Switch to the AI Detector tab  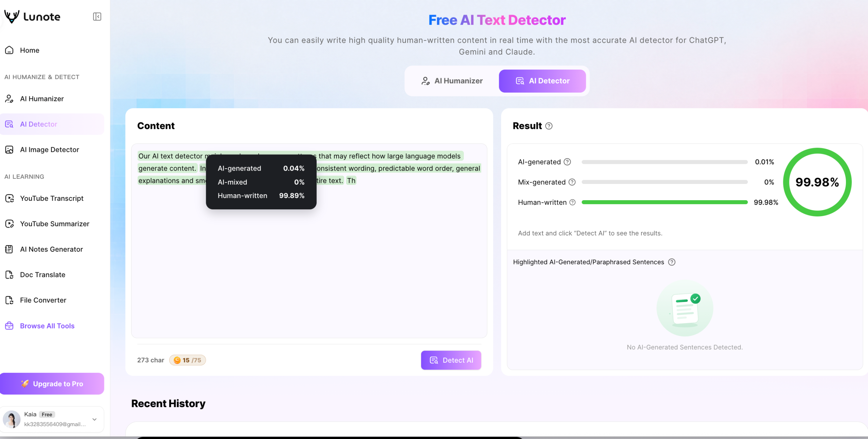[x=542, y=81]
